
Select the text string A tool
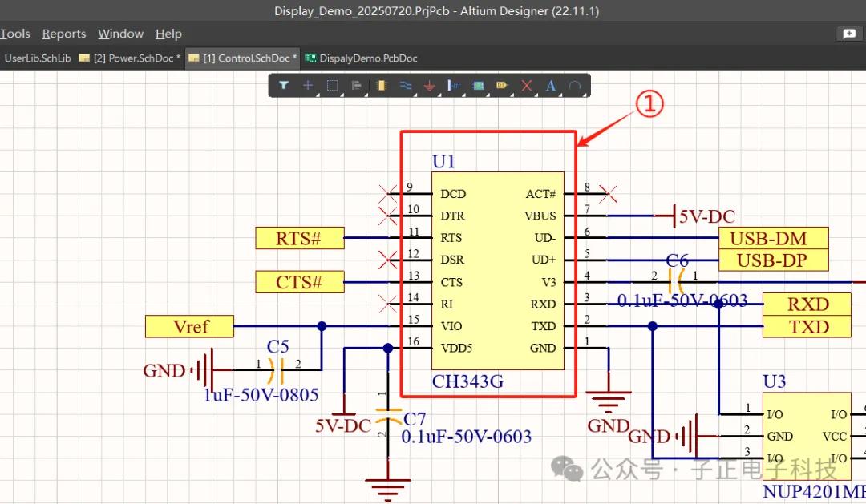click(551, 86)
